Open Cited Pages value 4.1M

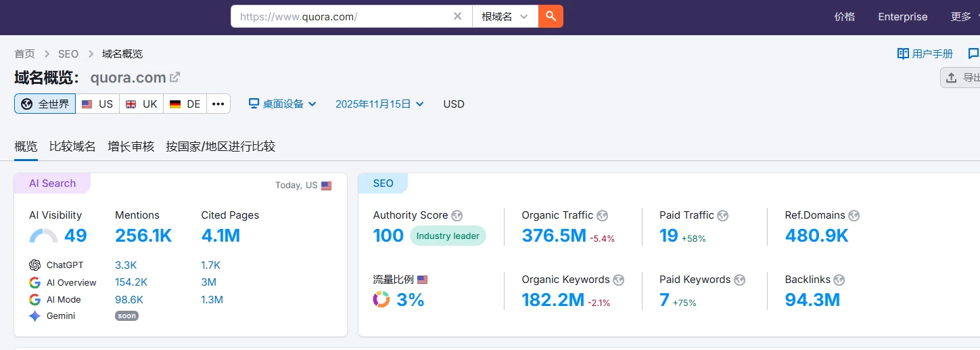[220, 236]
